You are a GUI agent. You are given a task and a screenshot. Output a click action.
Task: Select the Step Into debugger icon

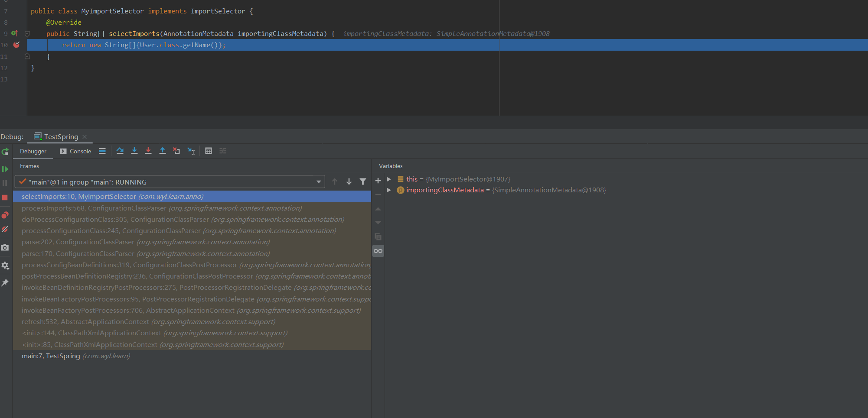click(x=134, y=151)
